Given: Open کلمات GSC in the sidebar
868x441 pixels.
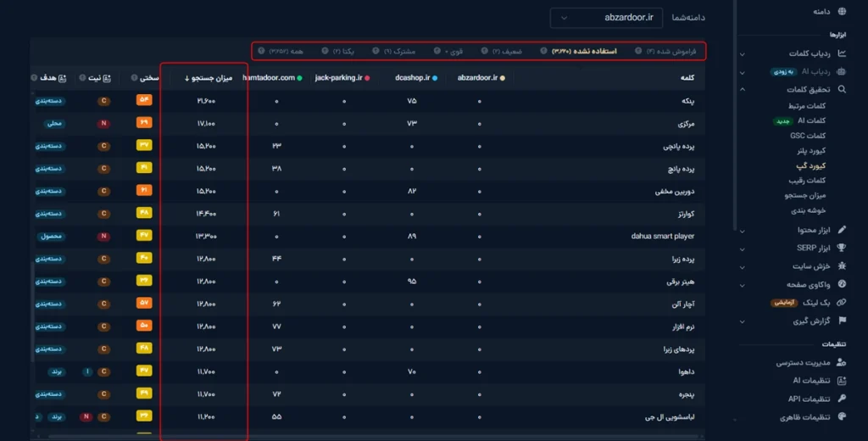Looking at the screenshot, I should coord(808,135).
